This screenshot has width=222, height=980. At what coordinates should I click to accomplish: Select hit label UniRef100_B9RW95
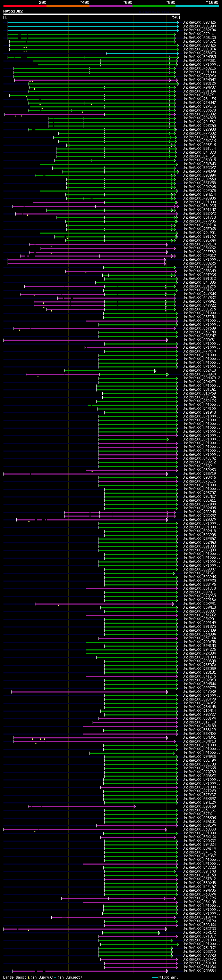[x=199, y=508]
